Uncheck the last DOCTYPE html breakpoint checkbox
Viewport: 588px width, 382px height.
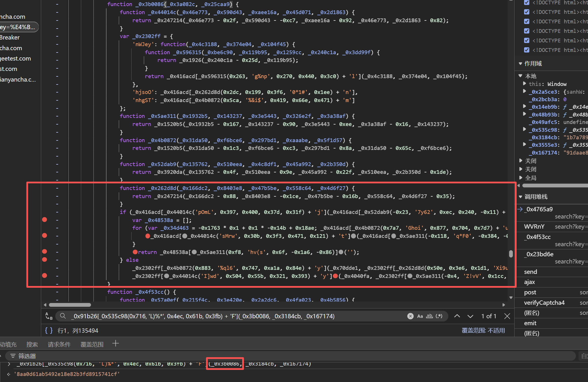(527, 50)
